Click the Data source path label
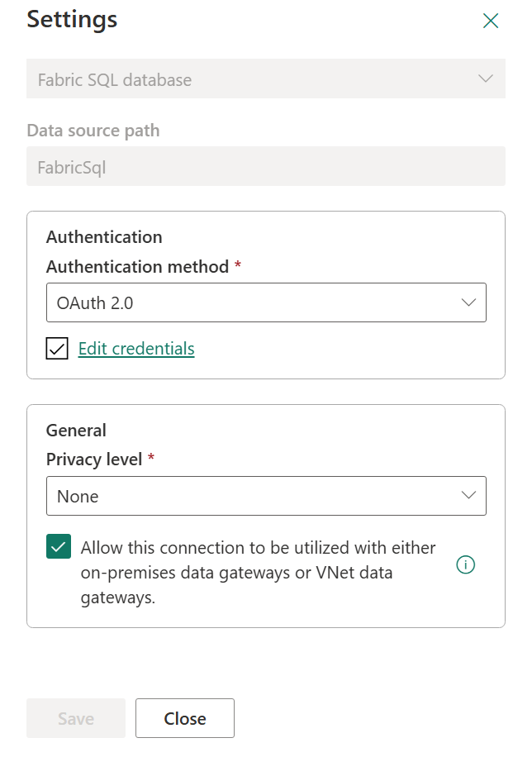Image resolution: width=532 pixels, height=757 pixels. 93,131
